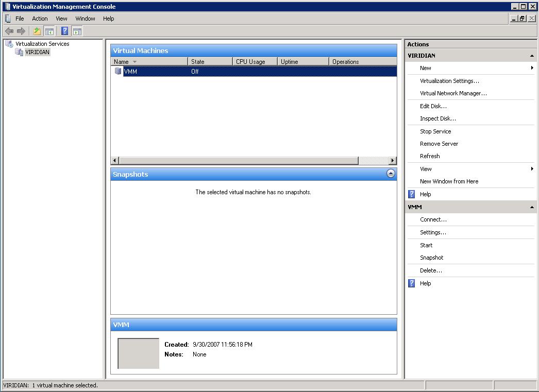Click the Uptime column header

[x=303, y=61]
